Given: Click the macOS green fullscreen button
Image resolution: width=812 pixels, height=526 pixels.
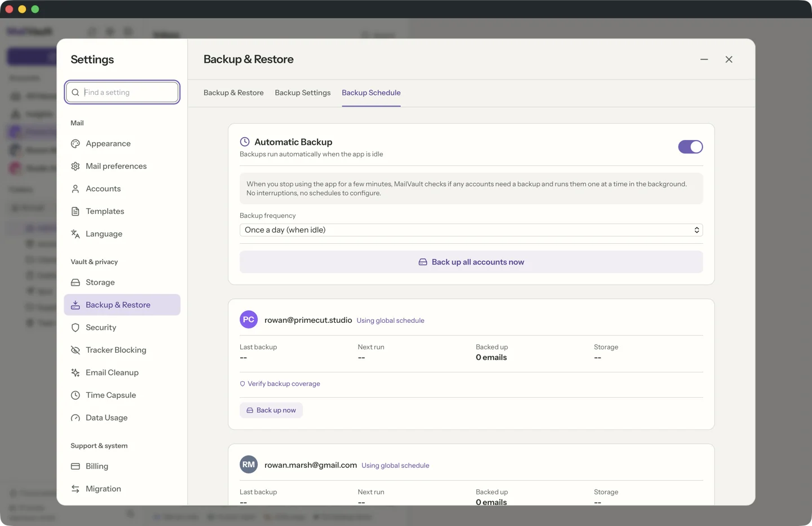Looking at the screenshot, I should click(x=35, y=9).
